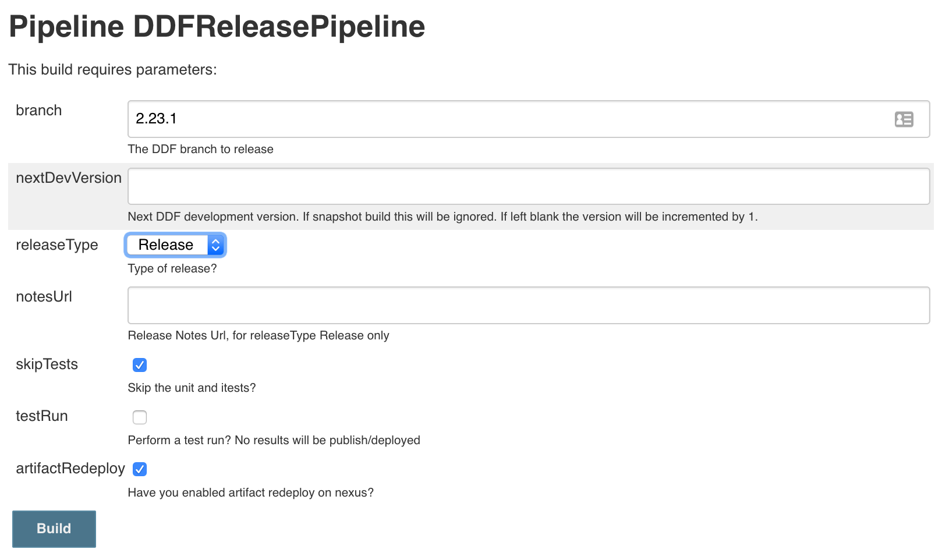Uncheck the skipTests checkbox
This screenshot has width=942, height=560.
tap(140, 365)
